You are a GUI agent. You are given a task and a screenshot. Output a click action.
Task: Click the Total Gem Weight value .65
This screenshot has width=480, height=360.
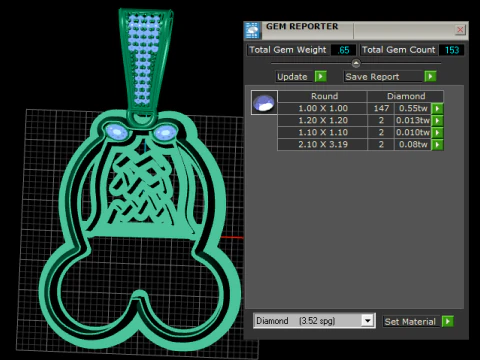tap(343, 50)
